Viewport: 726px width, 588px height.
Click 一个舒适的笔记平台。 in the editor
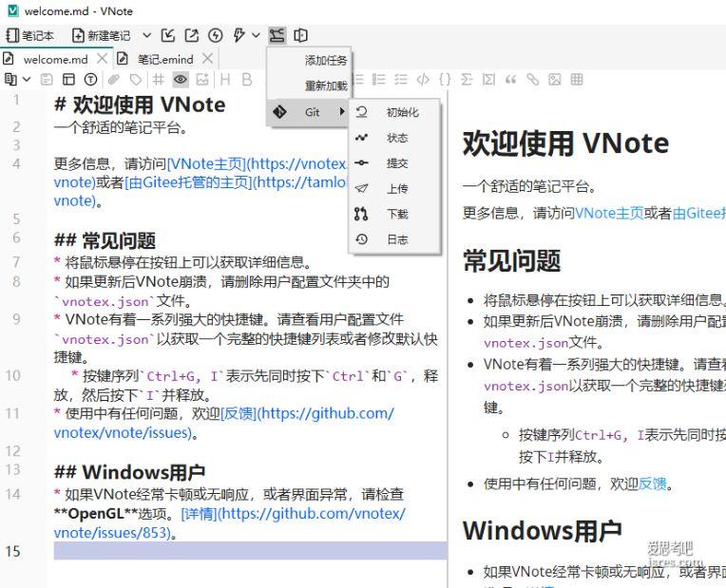121,127
